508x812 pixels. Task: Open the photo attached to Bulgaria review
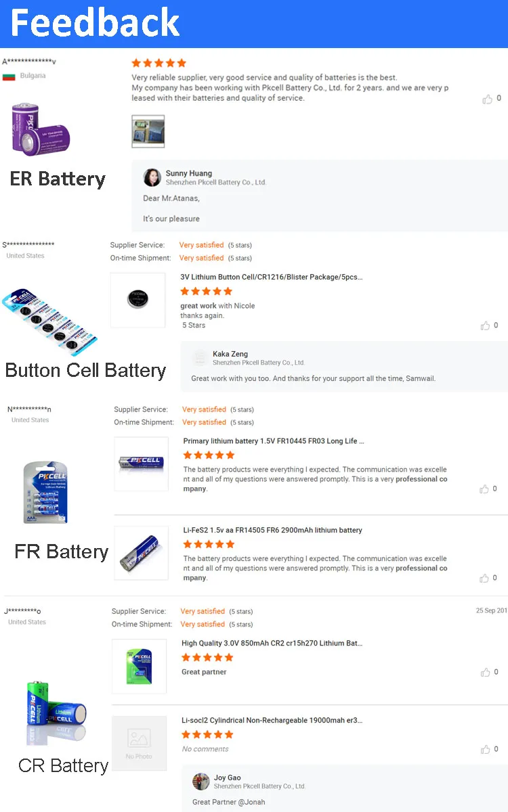pos(148,131)
